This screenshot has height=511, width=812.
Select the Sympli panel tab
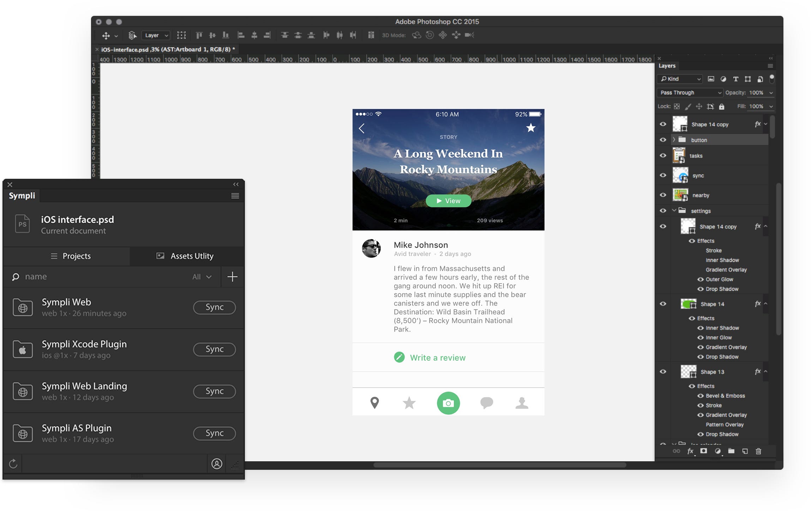22,196
